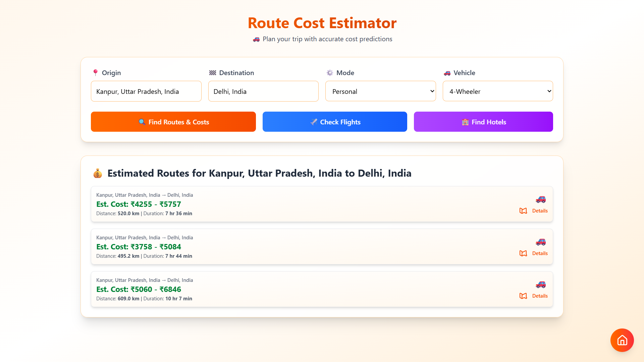Click car icon on the 520.0 km route
644x362 pixels.
540,199
